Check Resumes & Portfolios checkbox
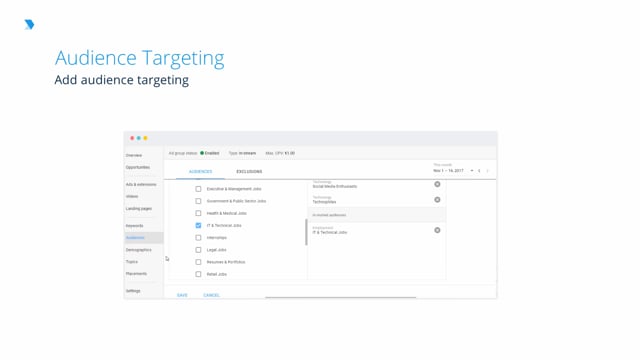 click(198, 262)
